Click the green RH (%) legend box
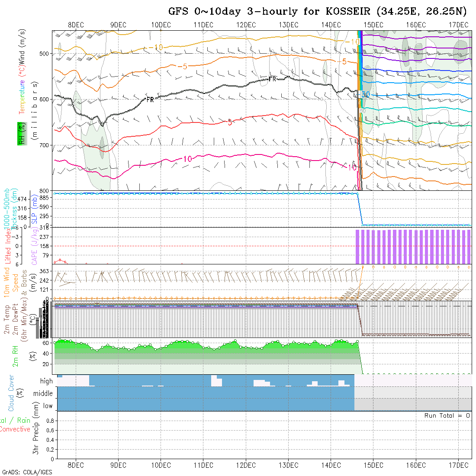This screenshot has width=476, height=476. coord(21,133)
